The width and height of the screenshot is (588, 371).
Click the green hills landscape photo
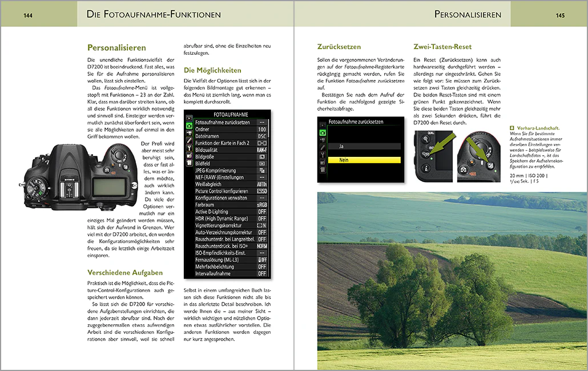(452, 281)
